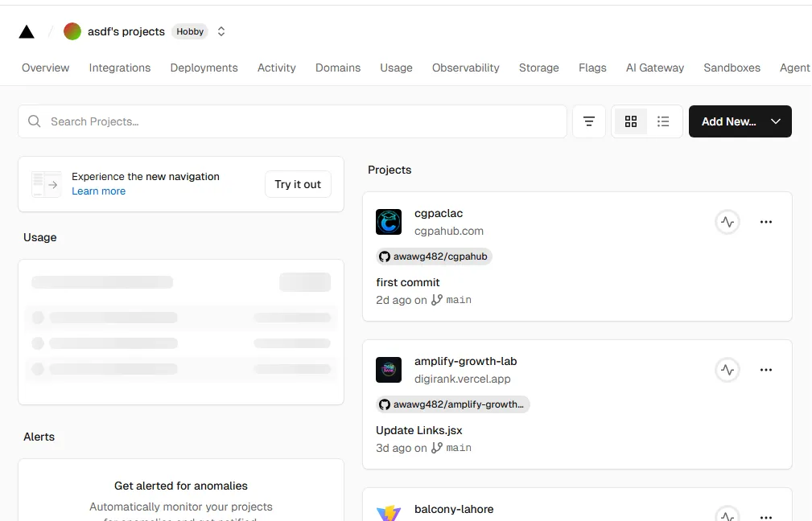
Task: Click the search magnifier icon
Action: pyautogui.click(x=34, y=121)
